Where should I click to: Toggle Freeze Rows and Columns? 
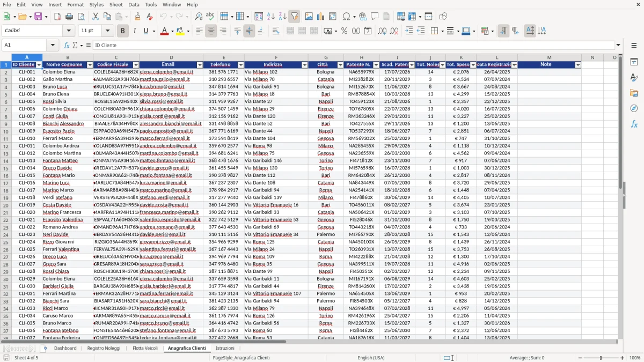coord(412,17)
